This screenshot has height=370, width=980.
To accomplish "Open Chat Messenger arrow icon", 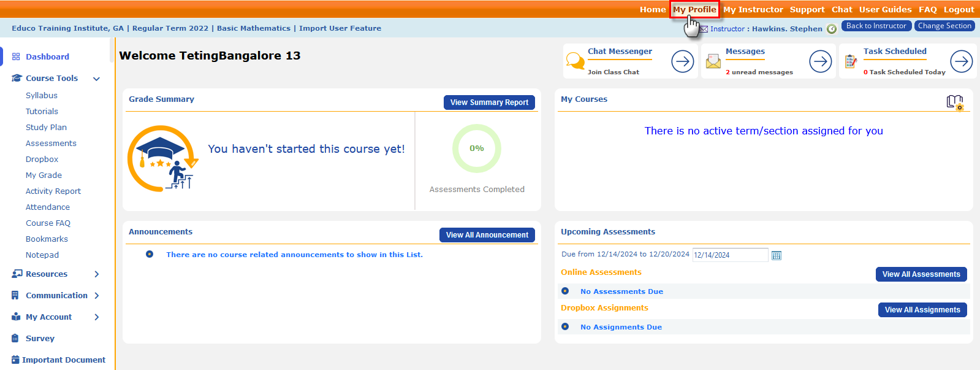I will pyautogui.click(x=682, y=61).
